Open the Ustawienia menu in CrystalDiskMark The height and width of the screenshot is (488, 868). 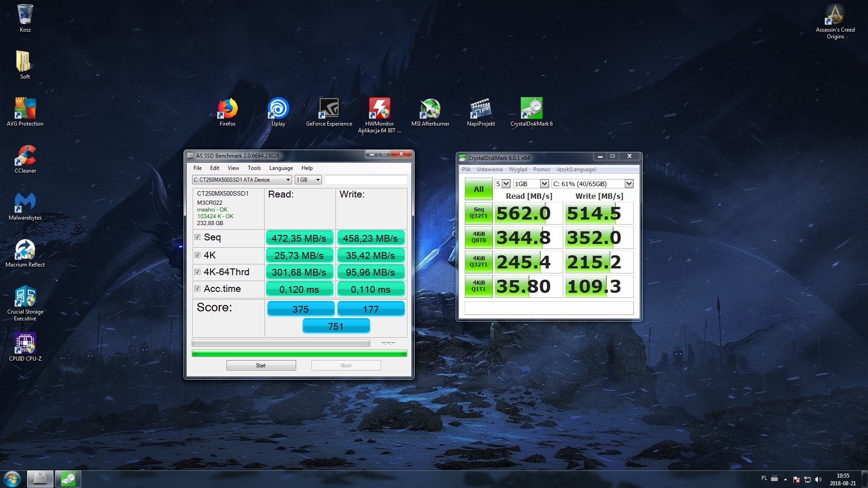490,169
